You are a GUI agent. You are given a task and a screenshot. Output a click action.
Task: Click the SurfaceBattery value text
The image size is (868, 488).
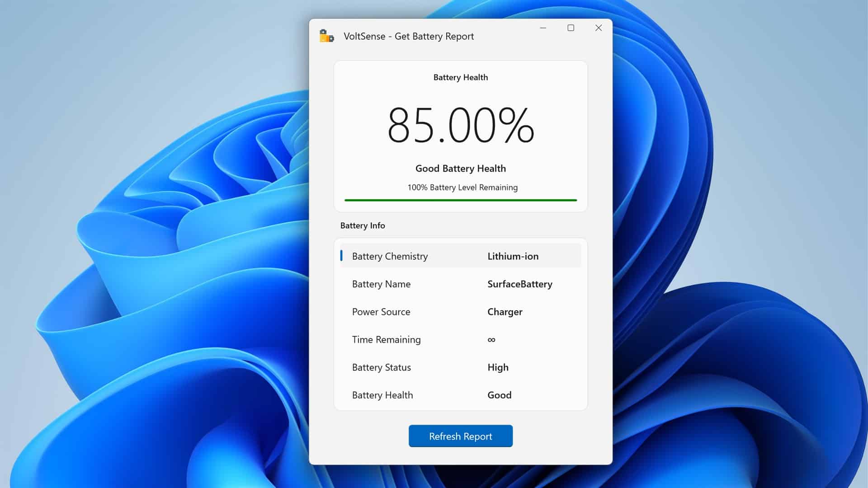pyautogui.click(x=519, y=284)
